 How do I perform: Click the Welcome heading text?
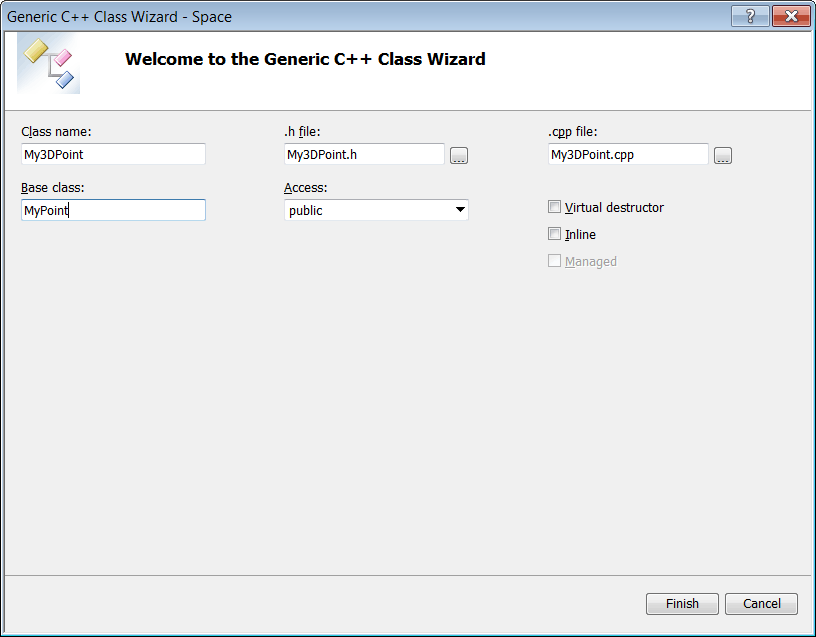[x=305, y=59]
